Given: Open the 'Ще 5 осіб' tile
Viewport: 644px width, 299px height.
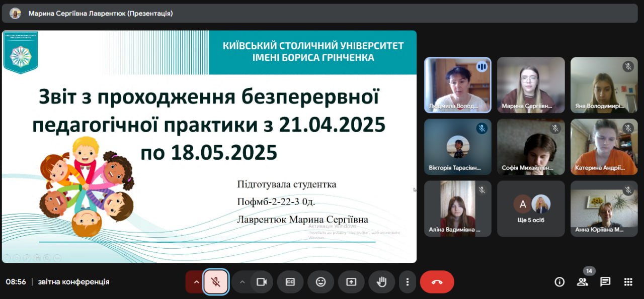Looking at the screenshot, I should point(531,209).
